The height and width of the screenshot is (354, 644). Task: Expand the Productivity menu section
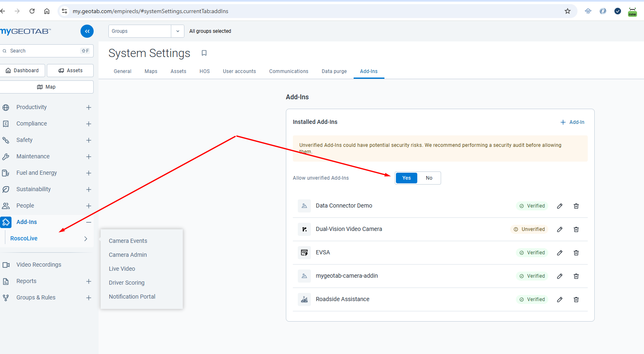[88, 107]
